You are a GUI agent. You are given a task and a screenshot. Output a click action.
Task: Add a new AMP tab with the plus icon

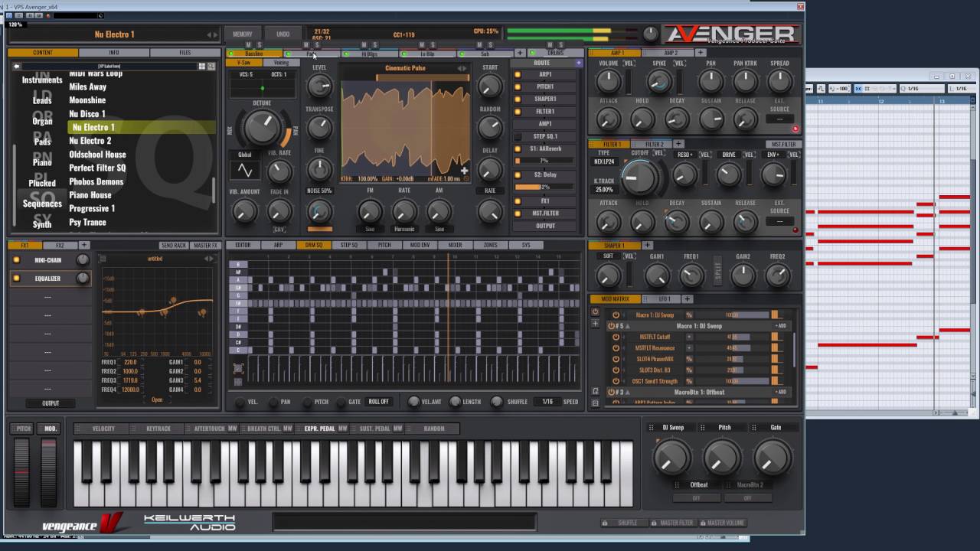[700, 53]
